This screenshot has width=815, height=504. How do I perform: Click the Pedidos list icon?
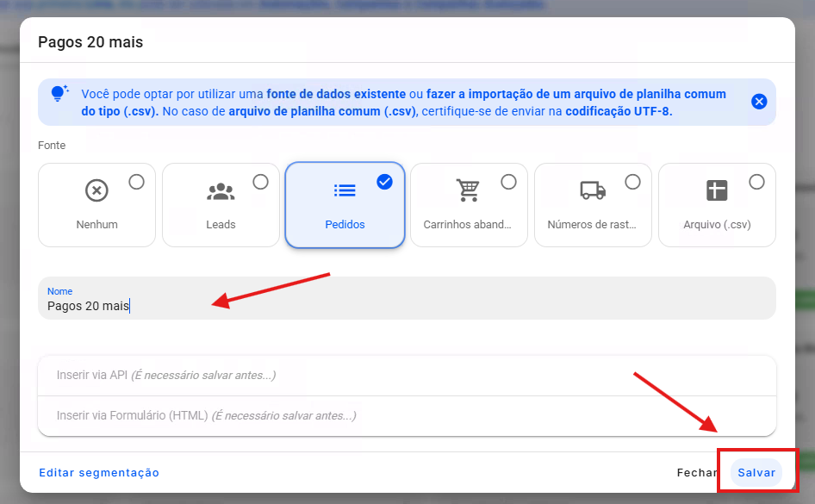(x=345, y=190)
